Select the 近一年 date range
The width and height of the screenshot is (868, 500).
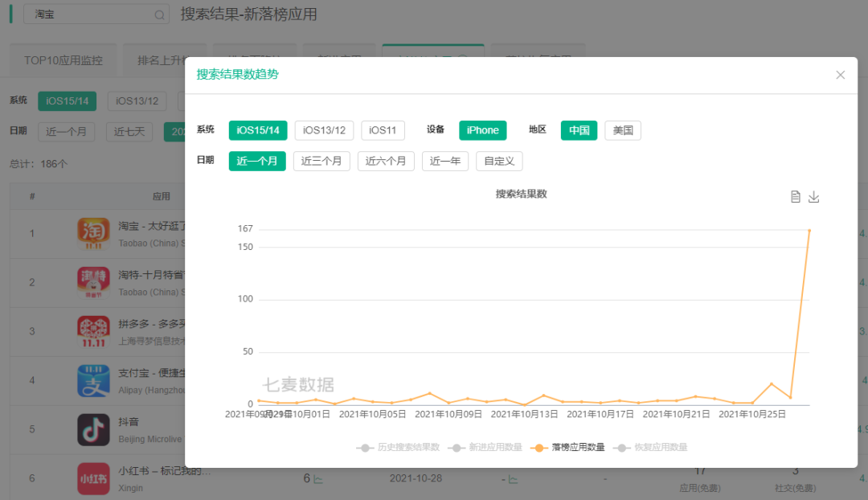pyautogui.click(x=445, y=161)
